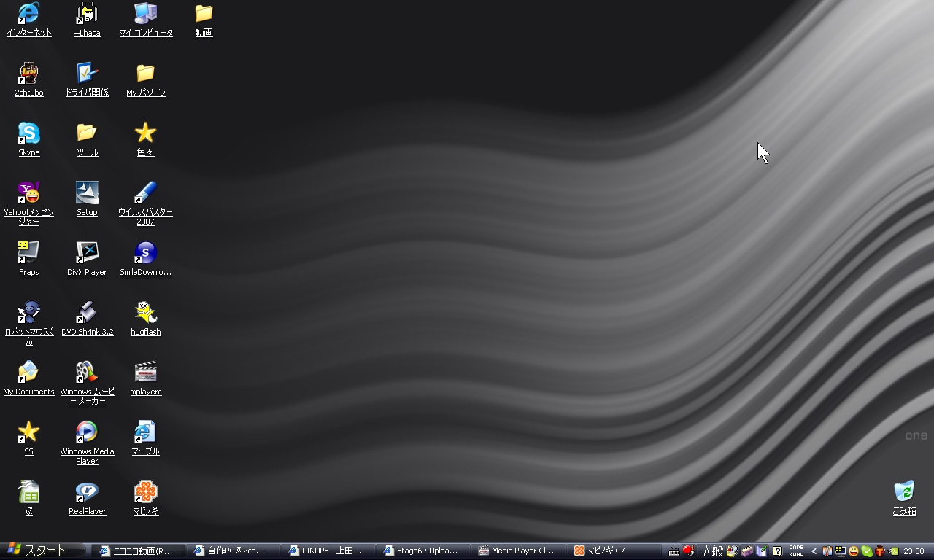Click the taskbar clock showing 23:38
Screen dimensions: 934x560
[x=914, y=551]
